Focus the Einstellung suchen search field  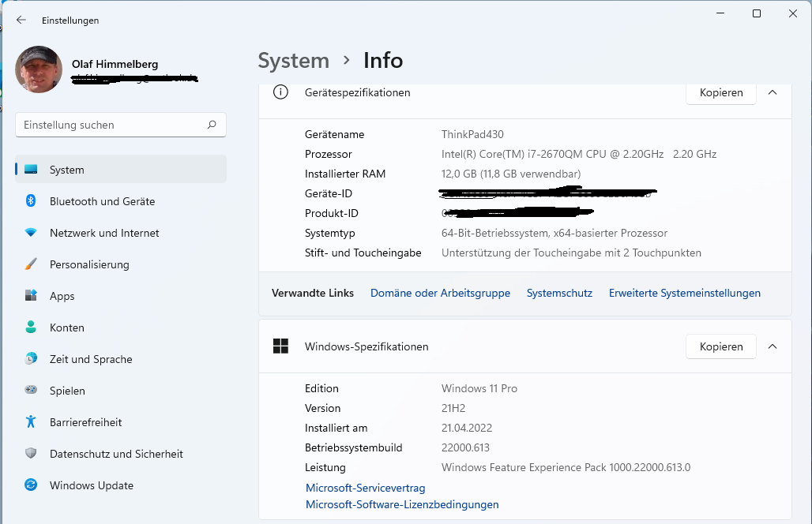click(121, 125)
